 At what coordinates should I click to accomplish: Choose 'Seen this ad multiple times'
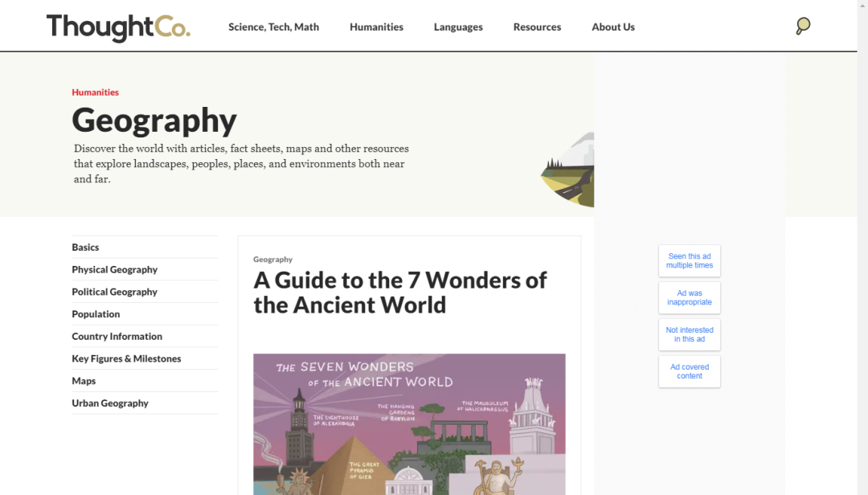coord(690,261)
